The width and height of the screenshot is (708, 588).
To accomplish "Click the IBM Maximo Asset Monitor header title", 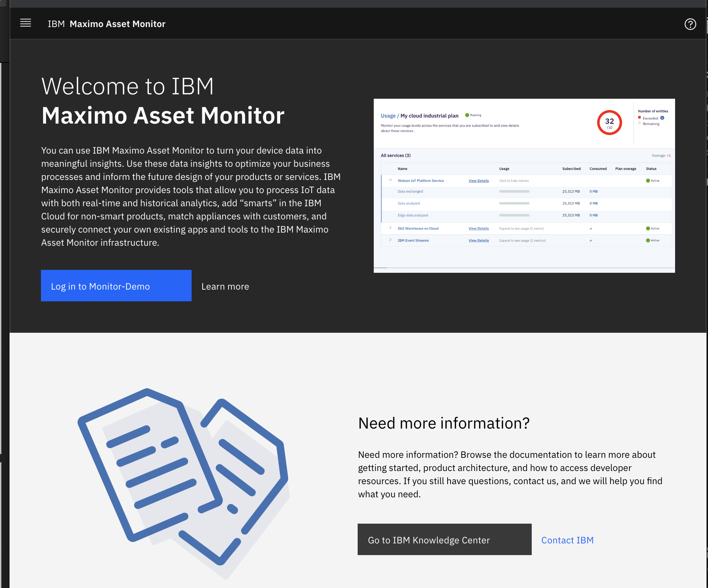I will tap(106, 24).
